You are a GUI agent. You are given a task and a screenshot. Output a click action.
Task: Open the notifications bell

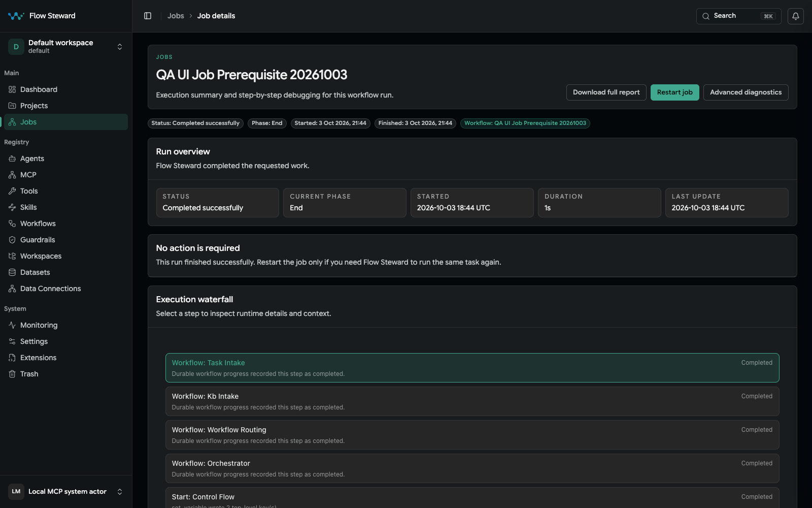click(x=795, y=16)
